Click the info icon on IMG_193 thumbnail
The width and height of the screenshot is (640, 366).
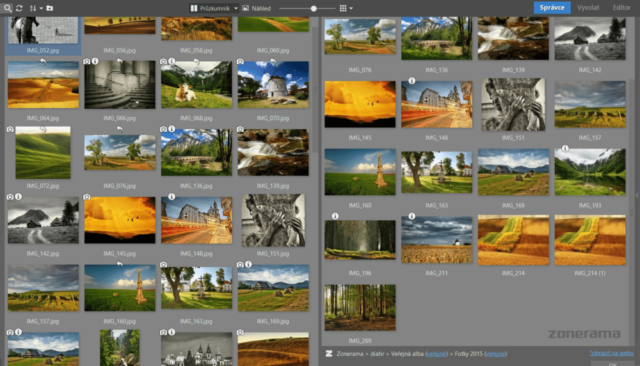coord(565,149)
